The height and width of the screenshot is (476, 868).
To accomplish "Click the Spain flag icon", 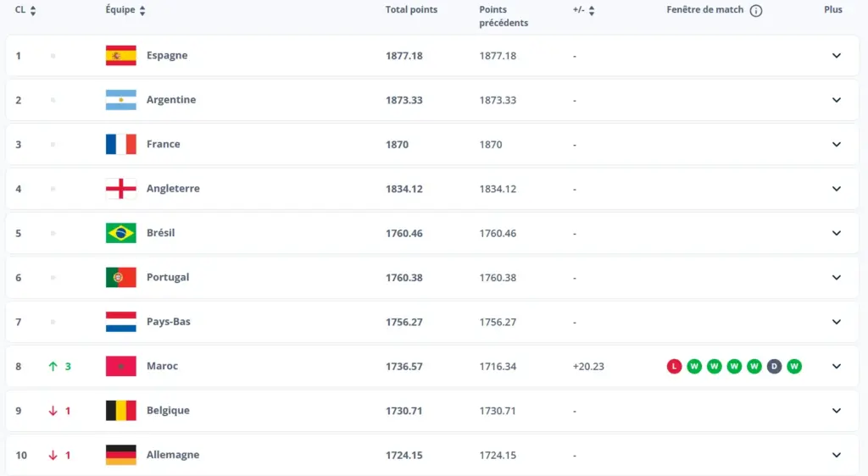I will [120, 56].
